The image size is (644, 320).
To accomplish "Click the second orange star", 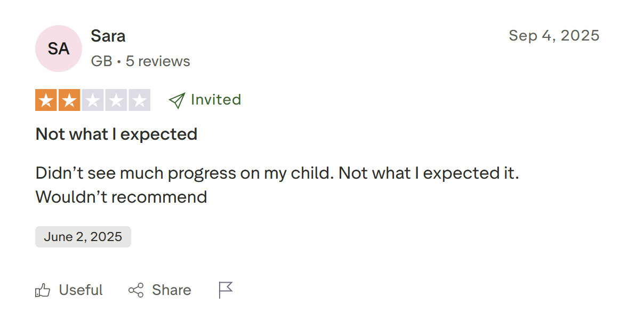I will click(x=69, y=100).
